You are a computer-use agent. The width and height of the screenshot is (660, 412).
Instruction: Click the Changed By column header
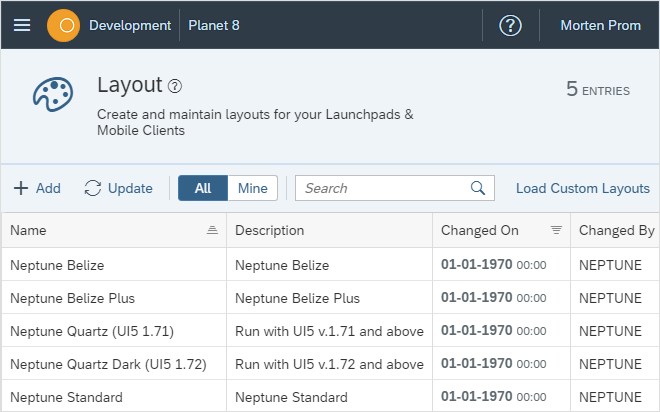tap(615, 230)
